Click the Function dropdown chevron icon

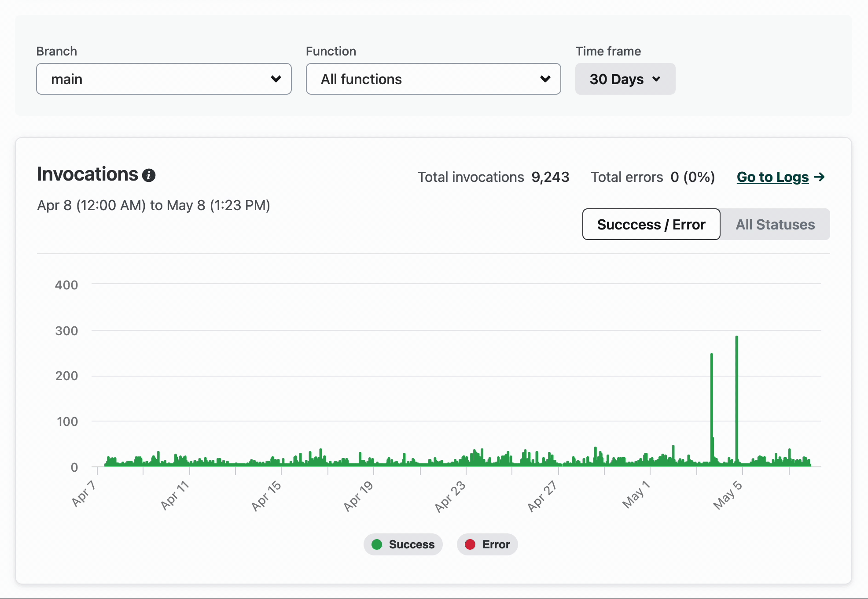tap(545, 79)
